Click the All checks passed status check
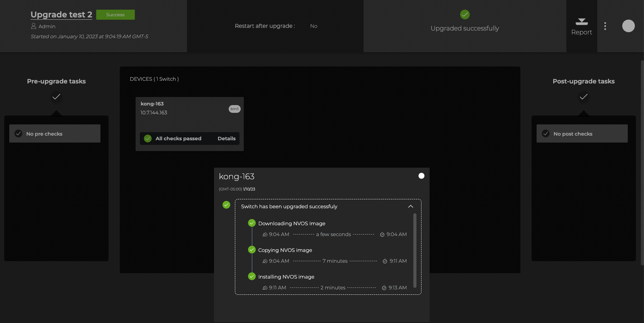The width and height of the screenshot is (644, 323). [x=148, y=138]
